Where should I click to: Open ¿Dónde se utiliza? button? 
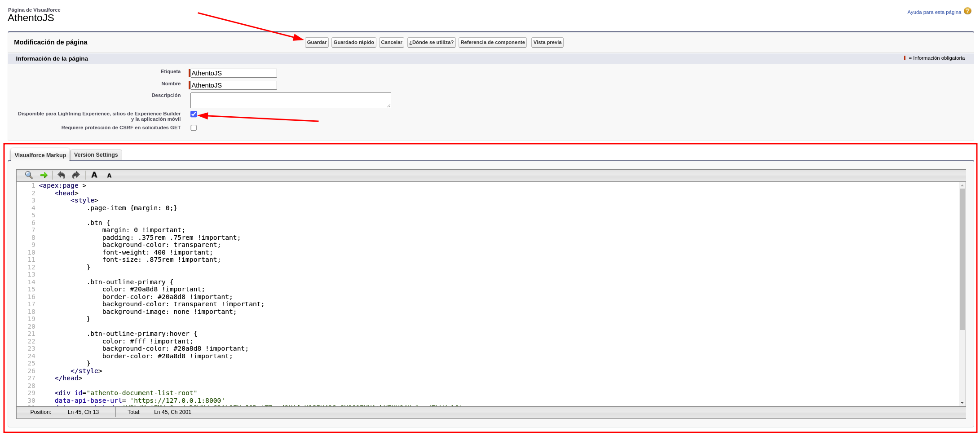(x=431, y=42)
